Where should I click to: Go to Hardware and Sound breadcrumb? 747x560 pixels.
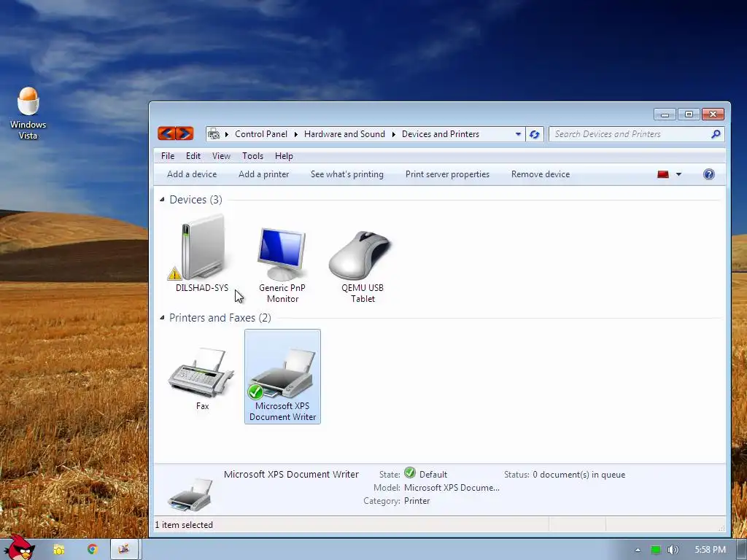pos(344,134)
